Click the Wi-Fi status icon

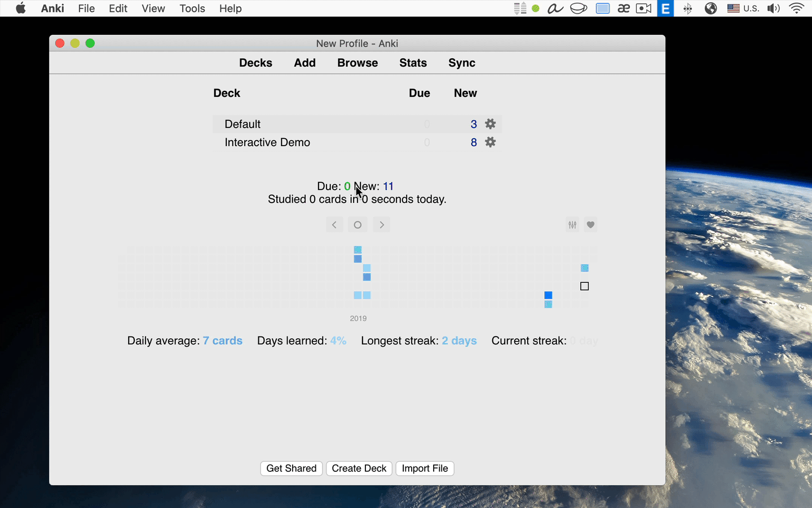click(x=796, y=8)
